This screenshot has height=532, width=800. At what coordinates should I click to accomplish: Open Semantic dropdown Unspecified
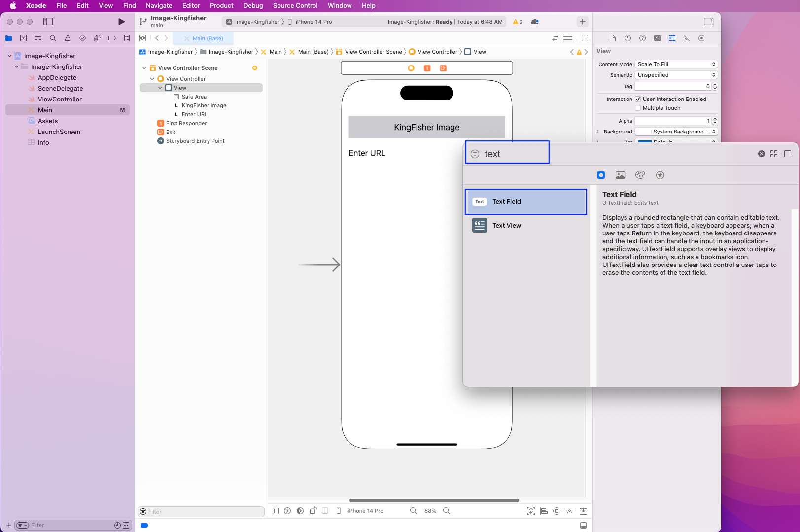tap(676, 75)
